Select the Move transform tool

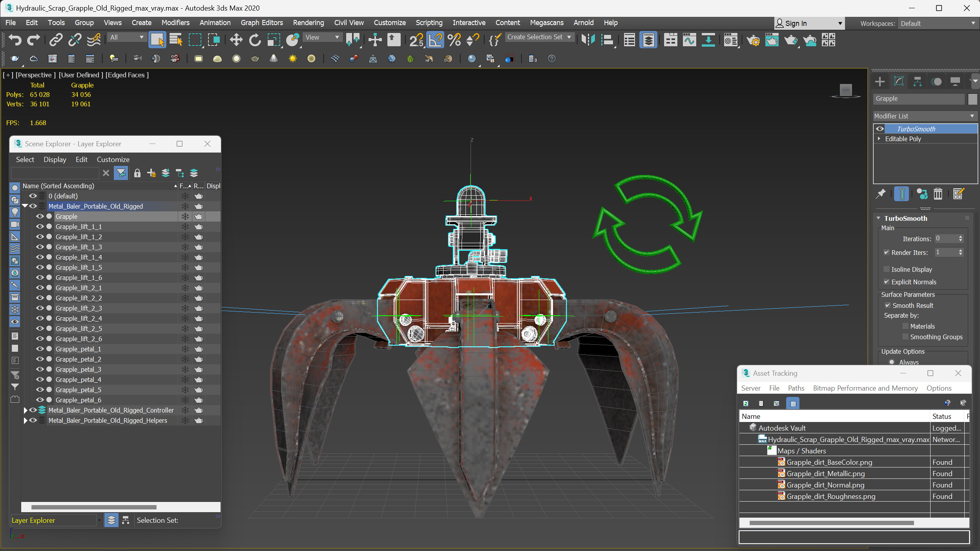(x=235, y=40)
